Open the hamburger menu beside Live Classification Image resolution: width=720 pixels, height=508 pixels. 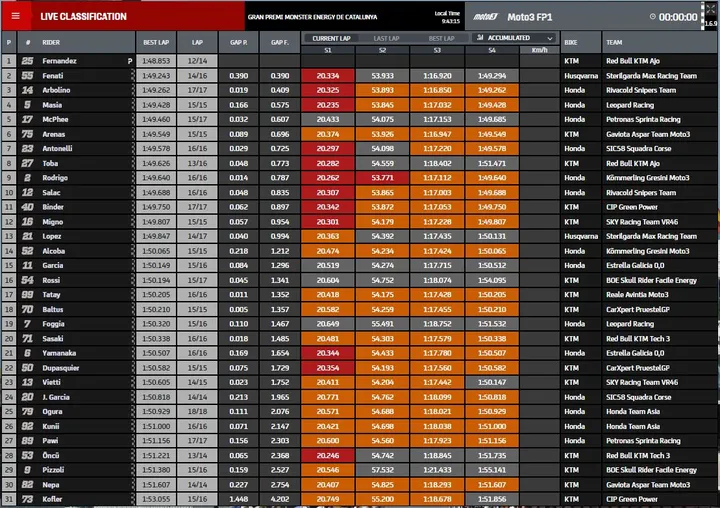16,16
